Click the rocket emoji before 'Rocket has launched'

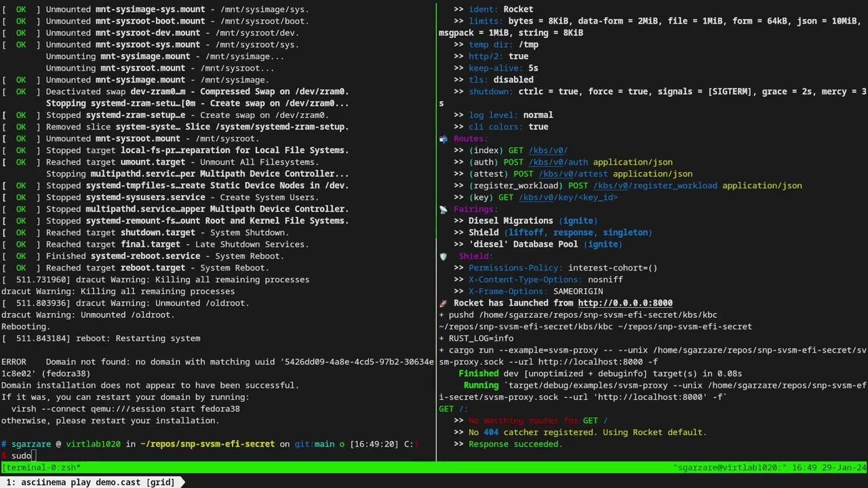point(443,304)
